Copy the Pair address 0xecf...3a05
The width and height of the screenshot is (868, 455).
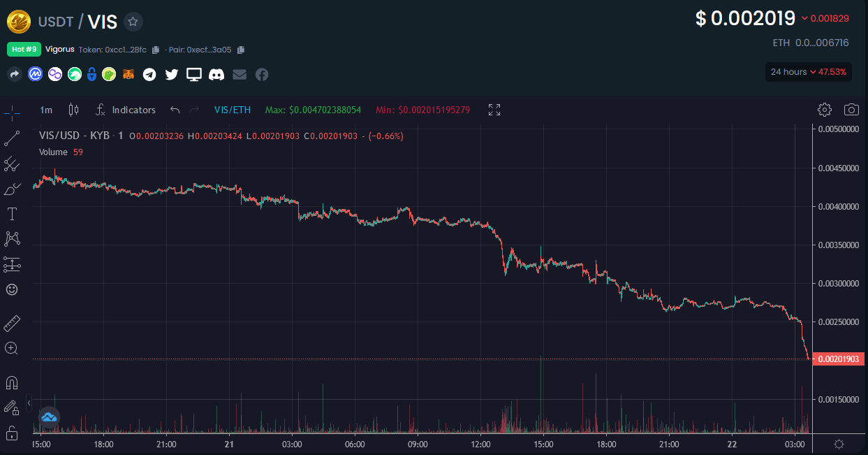[241, 50]
